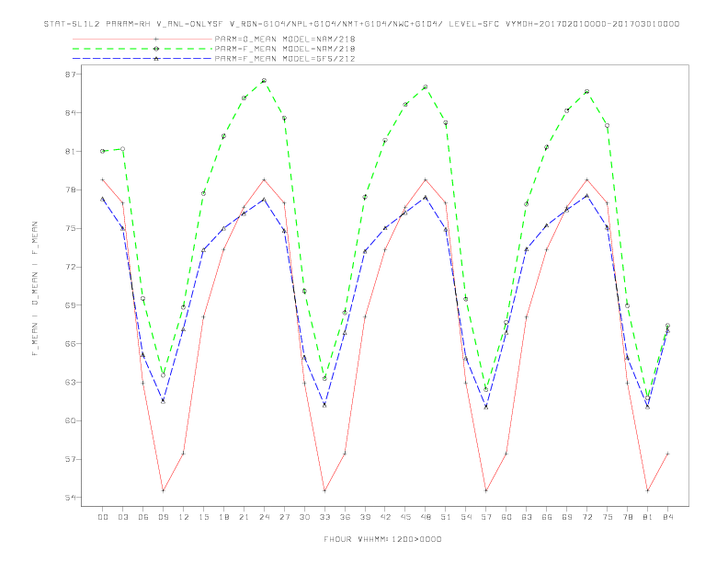The width and height of the screenshot is (728, 563).
Task: Click x-axis forecast hour label 39
Action: pos(365,517)
